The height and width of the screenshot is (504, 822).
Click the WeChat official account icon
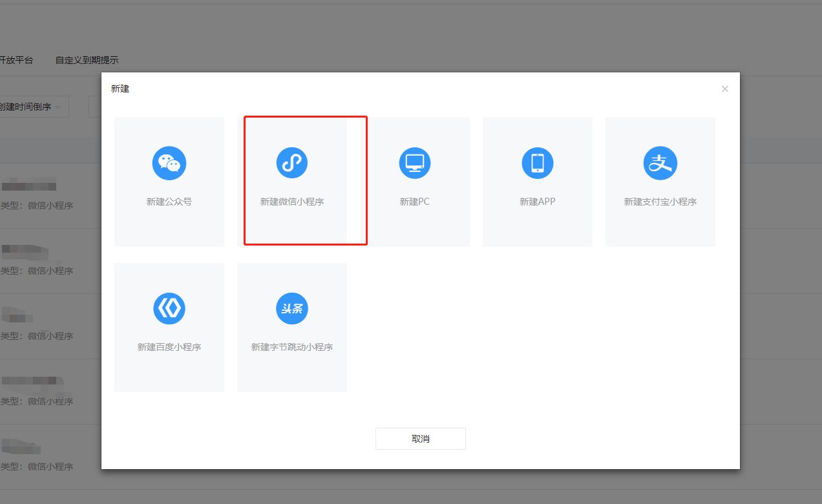[x=169, y=163]
